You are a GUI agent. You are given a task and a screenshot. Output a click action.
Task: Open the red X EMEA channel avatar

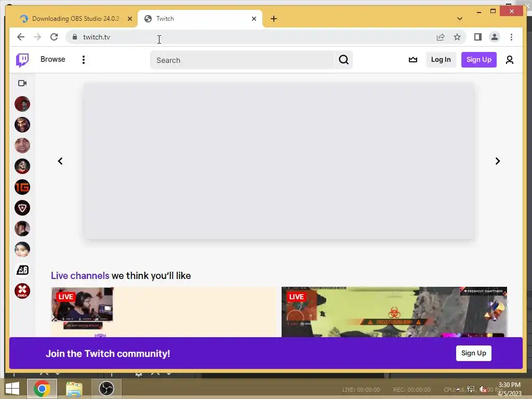pos(22,291)
